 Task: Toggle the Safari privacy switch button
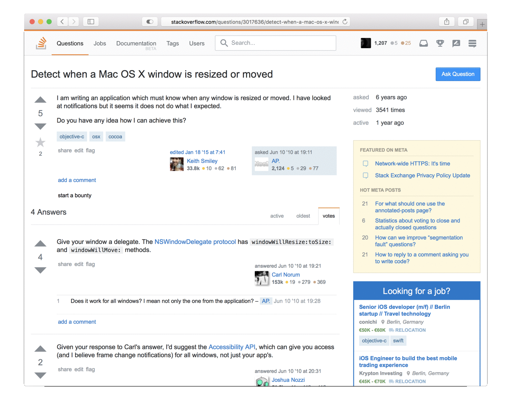pyautogui.click(x=150, y=22)
